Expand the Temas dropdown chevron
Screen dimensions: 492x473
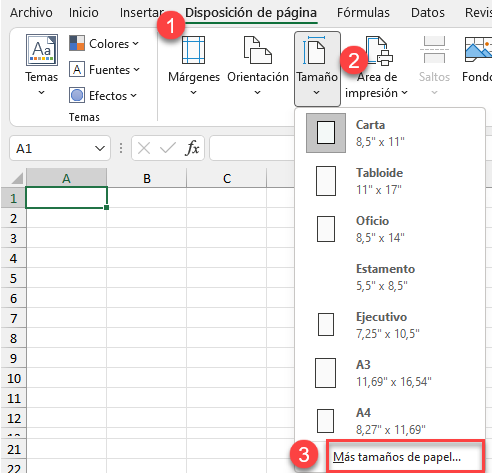(x=41, y=92)
